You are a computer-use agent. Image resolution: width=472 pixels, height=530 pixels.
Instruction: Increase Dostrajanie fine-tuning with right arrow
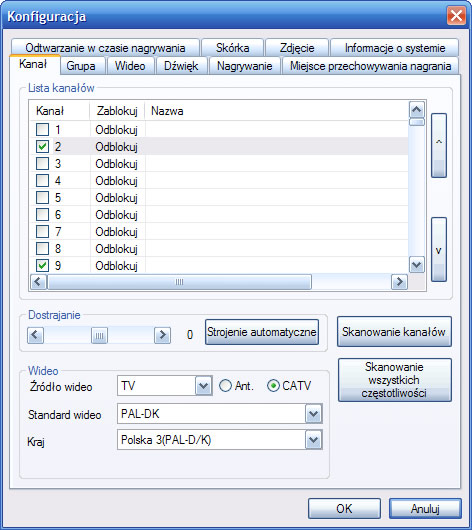point(162,335)
